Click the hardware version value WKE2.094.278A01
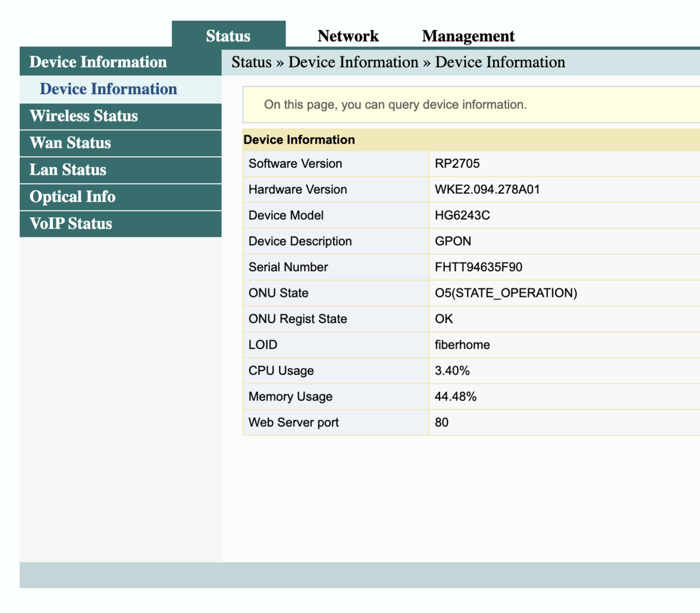The height and width of the screenshot is (613, 700). coord(489,189)
